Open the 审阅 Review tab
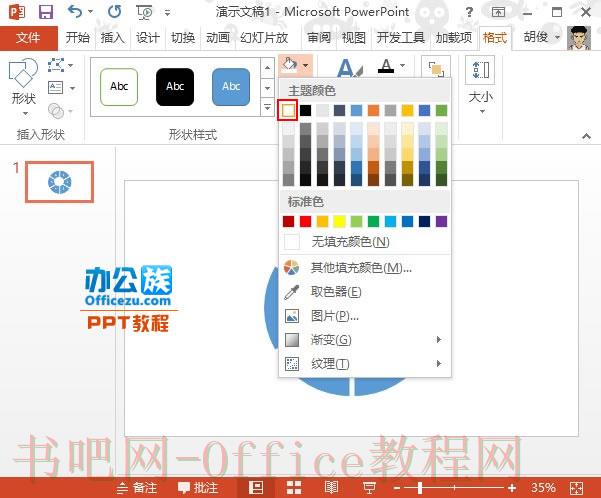 (x=319, y=38)
